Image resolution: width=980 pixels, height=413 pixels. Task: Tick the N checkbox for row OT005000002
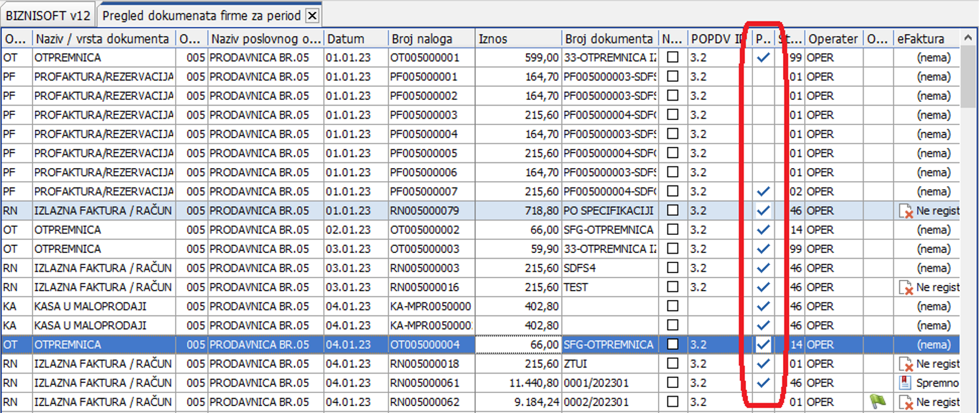pos(673,229)
